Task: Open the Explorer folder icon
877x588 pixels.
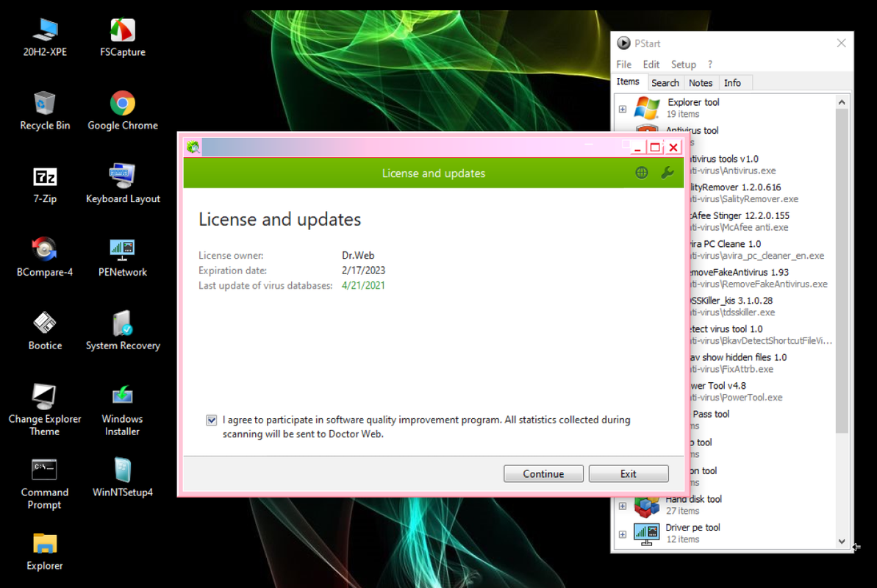Action: 45,552
